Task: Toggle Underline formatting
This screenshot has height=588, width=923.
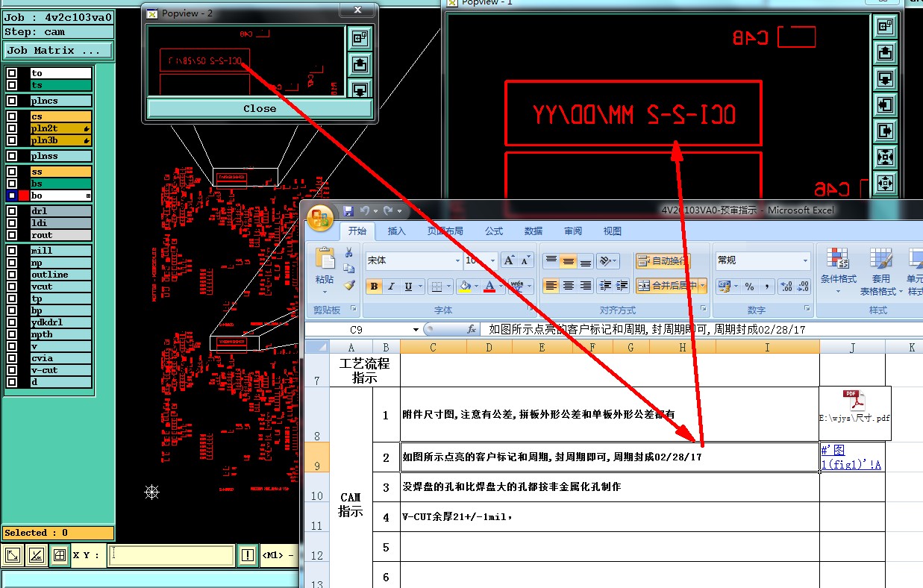Action: coord(408,287)
